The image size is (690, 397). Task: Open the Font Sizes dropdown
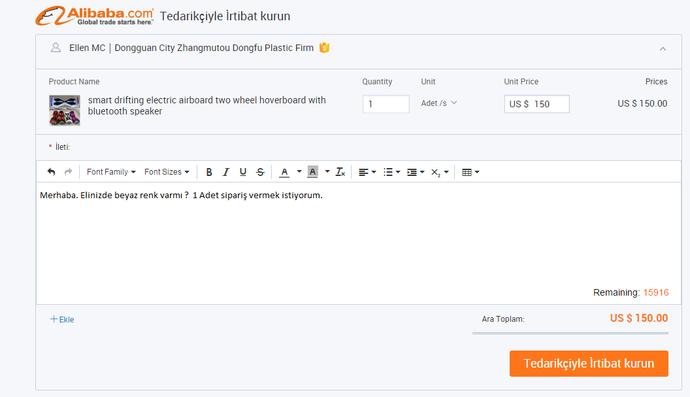tap(166, 172)
